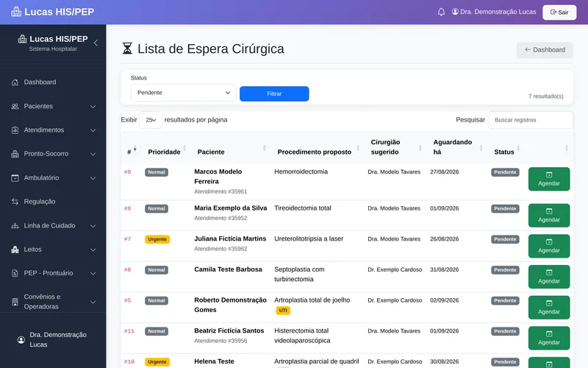Expand the Pacientes menu chevron
The height and width of the screenshot is (368, 588).
coord(93,107)
